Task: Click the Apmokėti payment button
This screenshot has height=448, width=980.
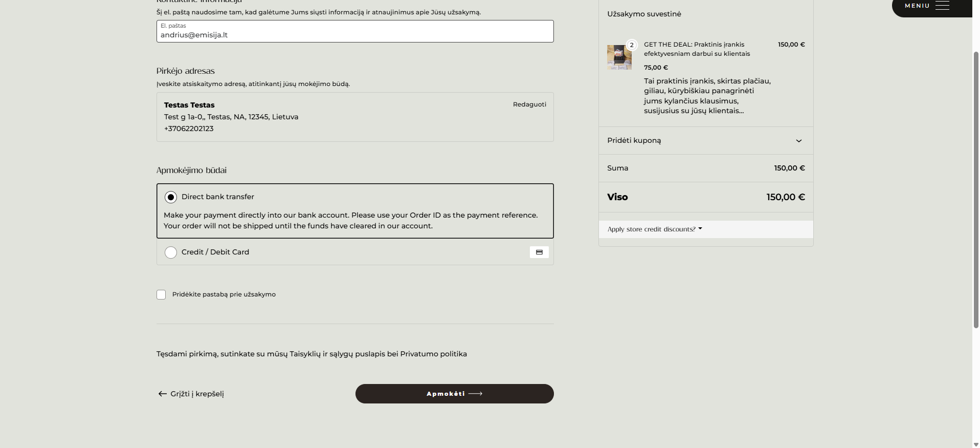Action: (455, 394)
